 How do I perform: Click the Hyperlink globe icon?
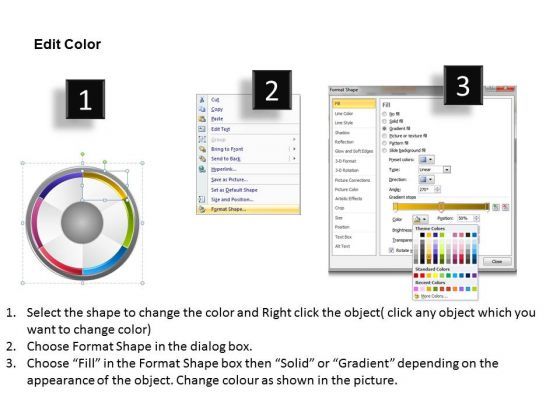[202, 169]
